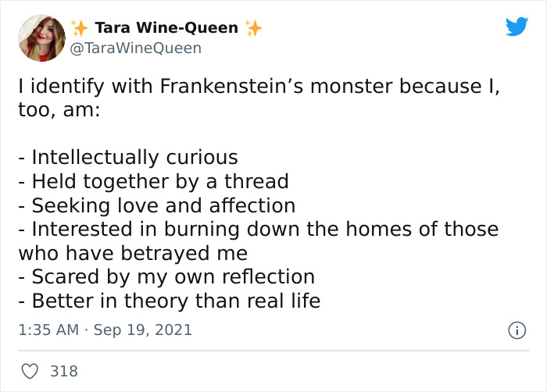Viewport: 547px width, 392px height.
Task: Click the line mentioning Frankenstein's monster
Action: coord(259,87)
